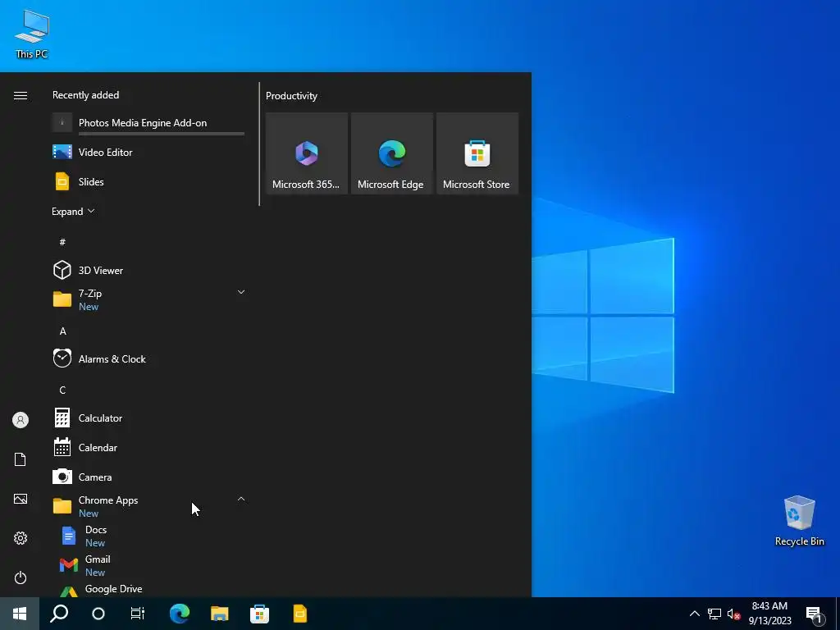Open Photos Media Engine Add-on entry
Viewport: 840px width, 630px height.
[x=148, y=123]
